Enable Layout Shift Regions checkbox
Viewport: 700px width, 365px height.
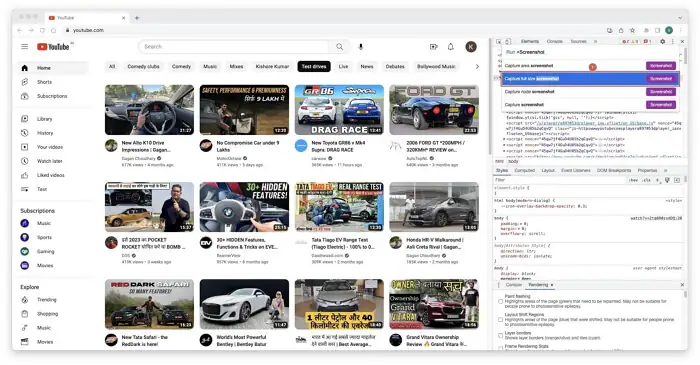500,320
